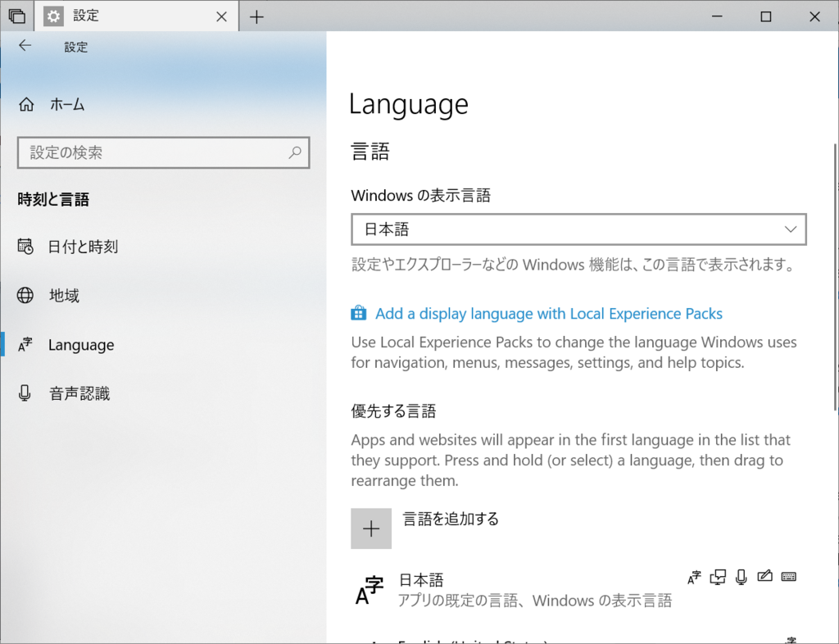Image resolution: width=839 pixels, height=644 pixels.
Task: Click the home icon beside ホーム
Action: (x=26, y=104)
